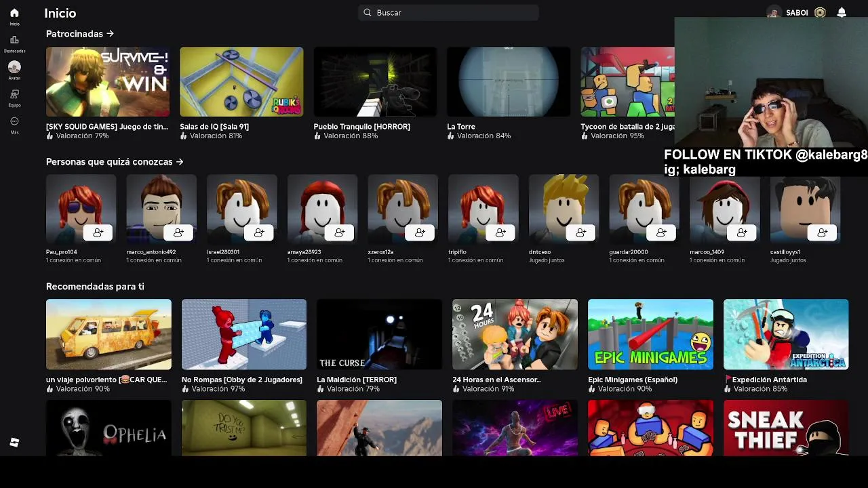Viewport: 868px width, 488px height.
Task: Click the Inicio page heading
Action: [60, 13]
